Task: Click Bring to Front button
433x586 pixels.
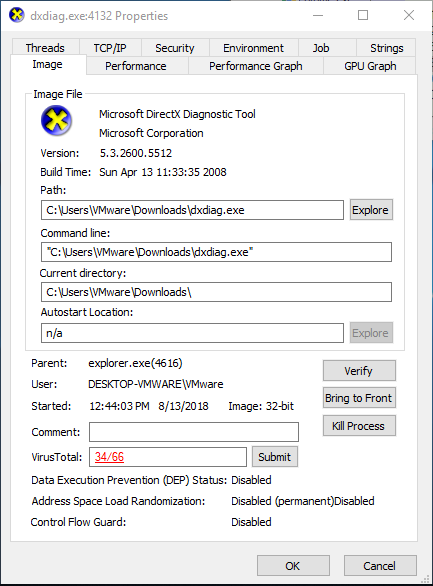Action: pos(359,398)
